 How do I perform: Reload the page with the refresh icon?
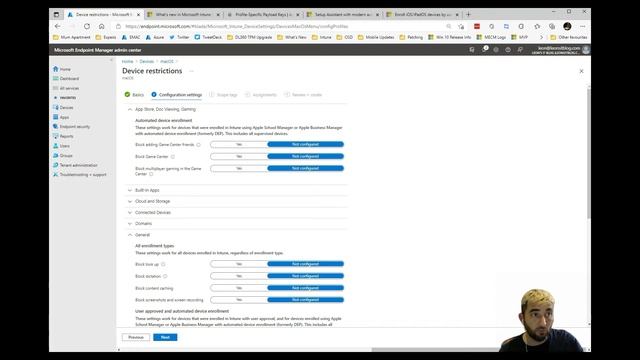tap(87, 26)
